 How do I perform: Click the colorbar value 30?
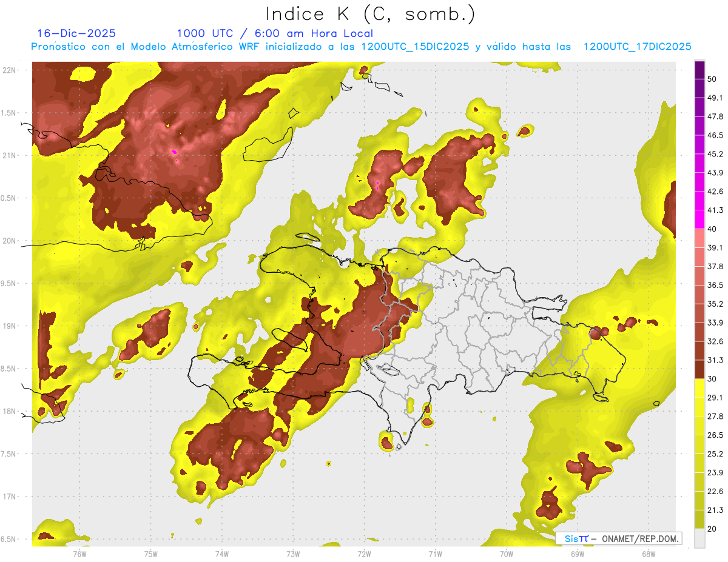(713, 379)
